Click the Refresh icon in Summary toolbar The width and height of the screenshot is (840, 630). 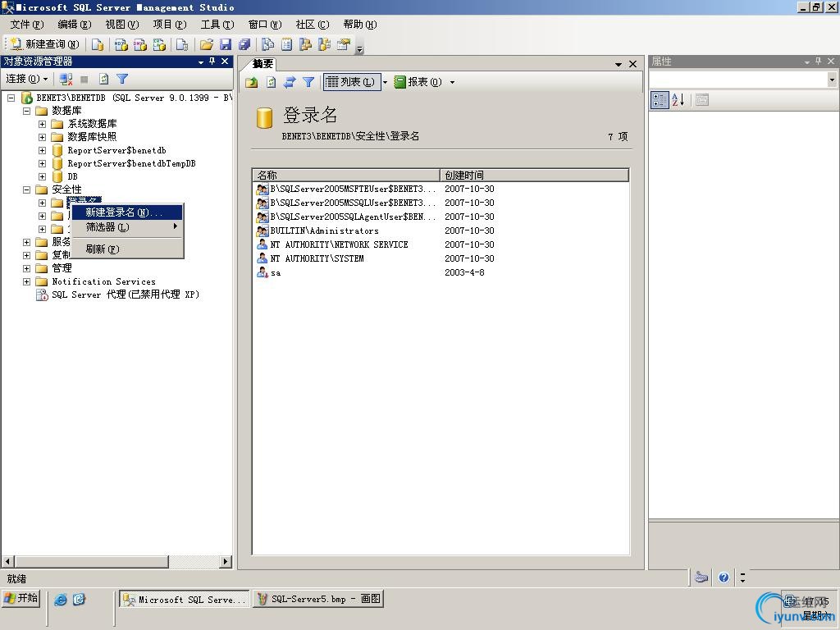click(271, 82)
